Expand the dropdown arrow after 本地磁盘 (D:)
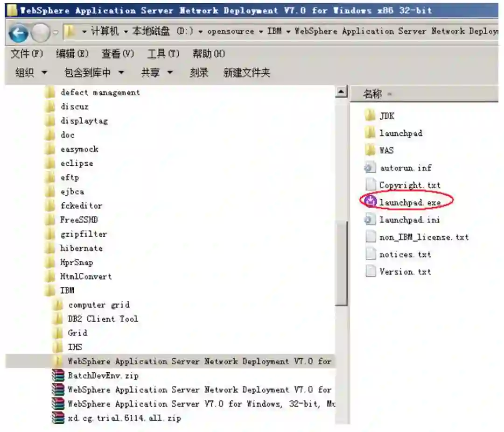The width and height of the screenshot is (504, 432). pyautogui.click(x=200, y=31)
